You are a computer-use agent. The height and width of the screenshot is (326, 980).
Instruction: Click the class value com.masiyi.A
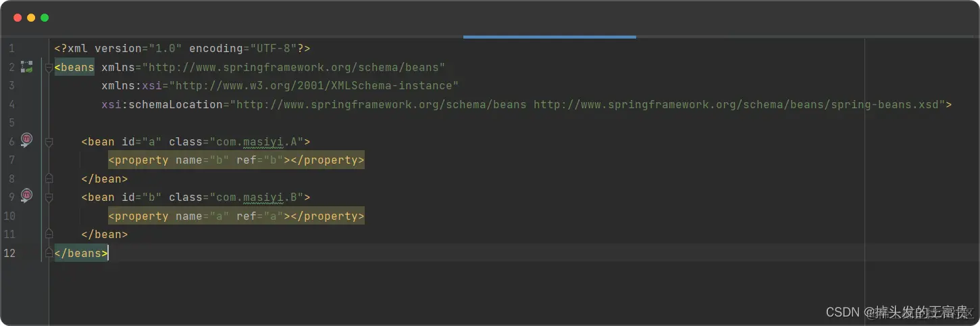point(260,141)
